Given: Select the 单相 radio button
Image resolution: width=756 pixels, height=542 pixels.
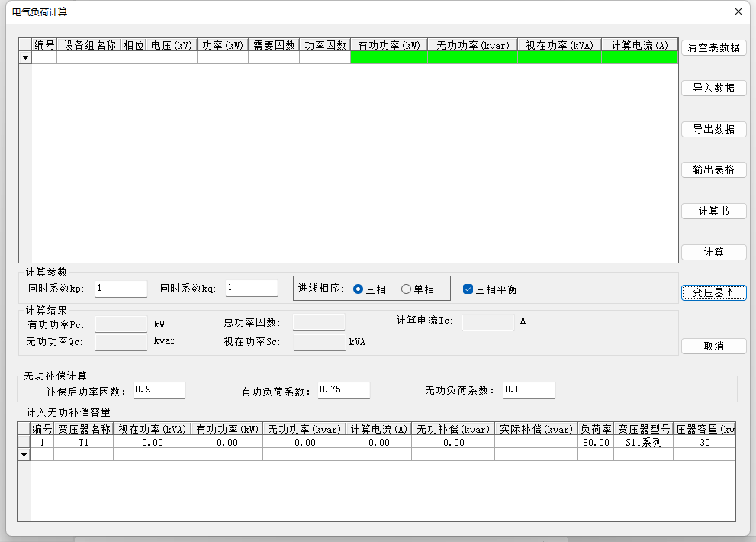Looking at the screenshot, I should tap(406, 289).
